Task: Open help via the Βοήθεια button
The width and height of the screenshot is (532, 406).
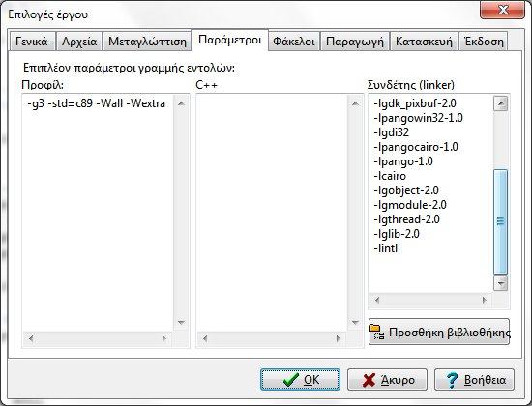Action: 474,379
